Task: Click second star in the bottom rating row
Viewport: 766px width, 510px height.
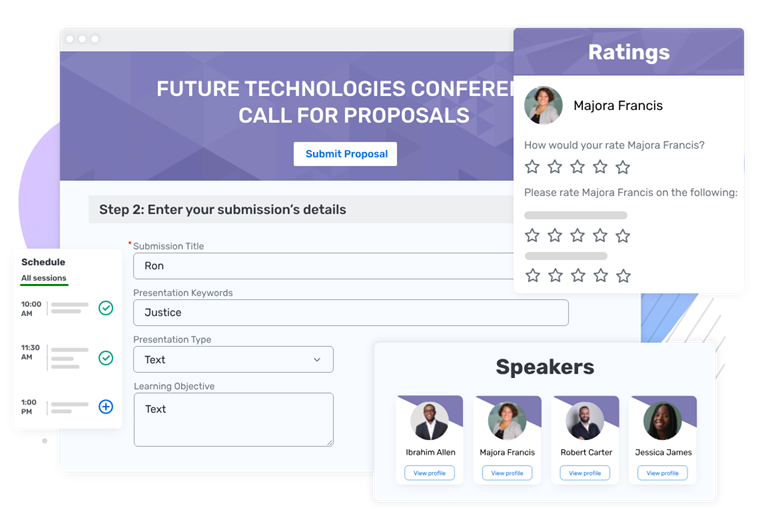Action: tap(555, 275)
